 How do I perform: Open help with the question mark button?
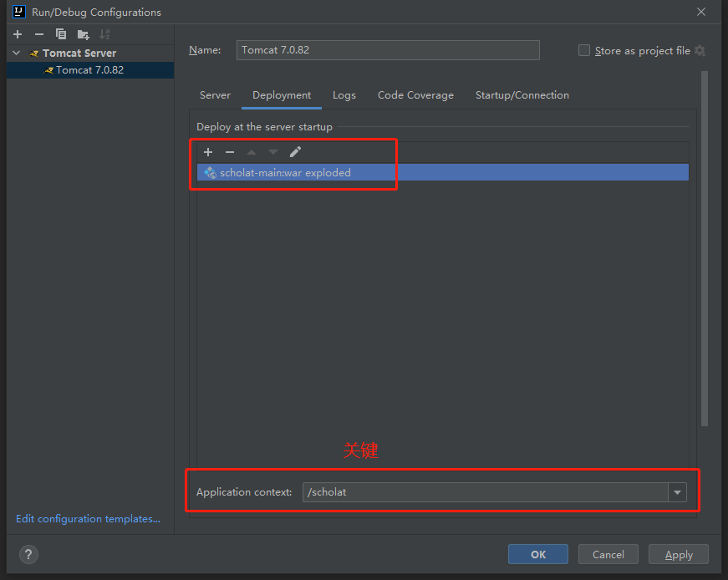pos(28,554)
